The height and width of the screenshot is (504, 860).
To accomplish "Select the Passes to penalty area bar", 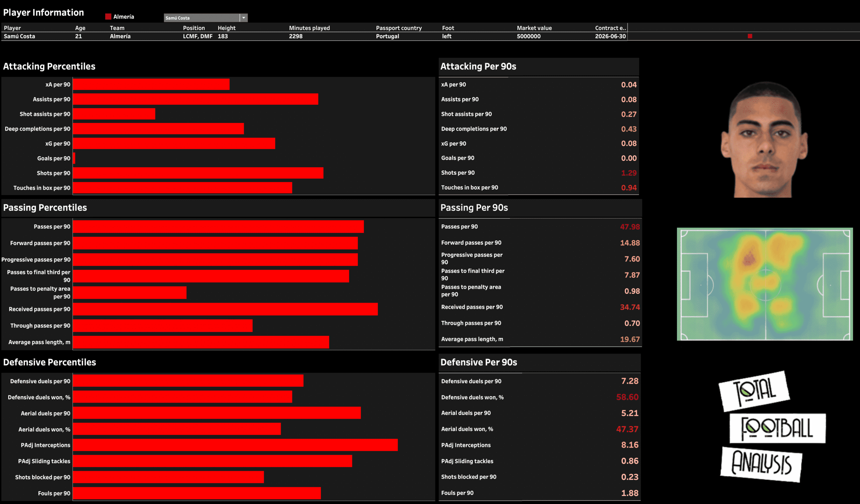I will (129, 292).
